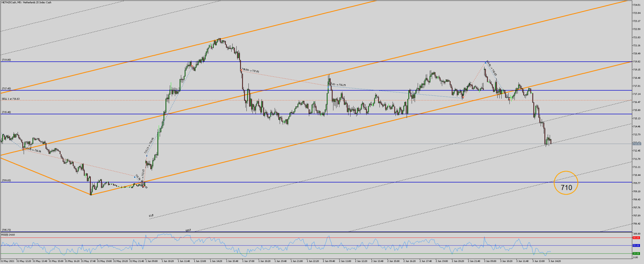Click the RSI(8) 24.60 indicator label
Viewport: 644px width, 264px height.
tap(8, 234)
